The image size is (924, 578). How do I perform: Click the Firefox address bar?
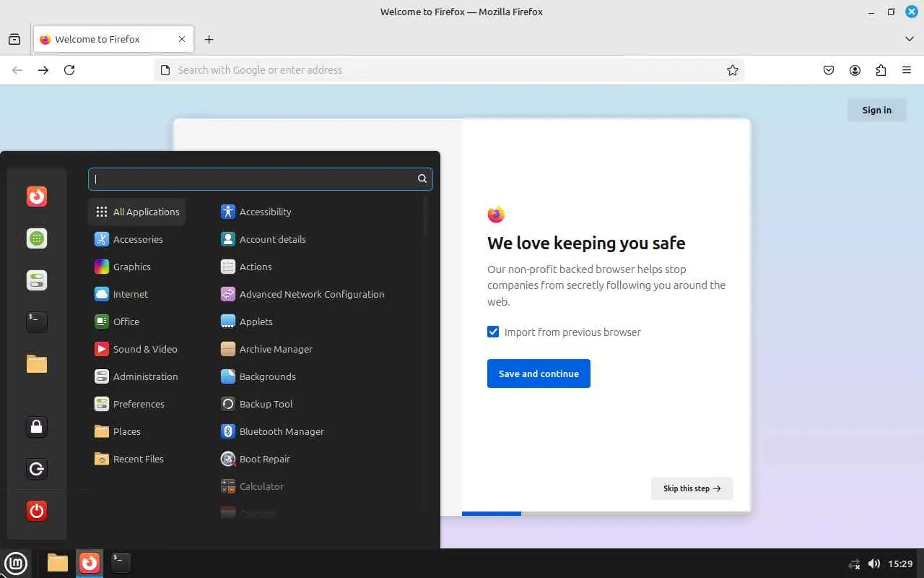click(448, 70)
